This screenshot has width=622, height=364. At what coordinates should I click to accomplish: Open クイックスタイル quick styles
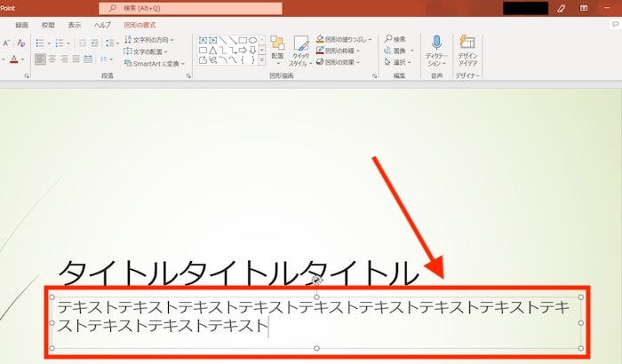click(x=300, y=51)
